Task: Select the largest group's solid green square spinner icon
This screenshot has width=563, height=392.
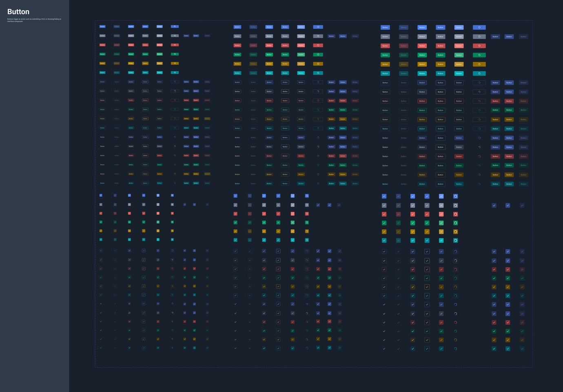Action: (455, 223)
